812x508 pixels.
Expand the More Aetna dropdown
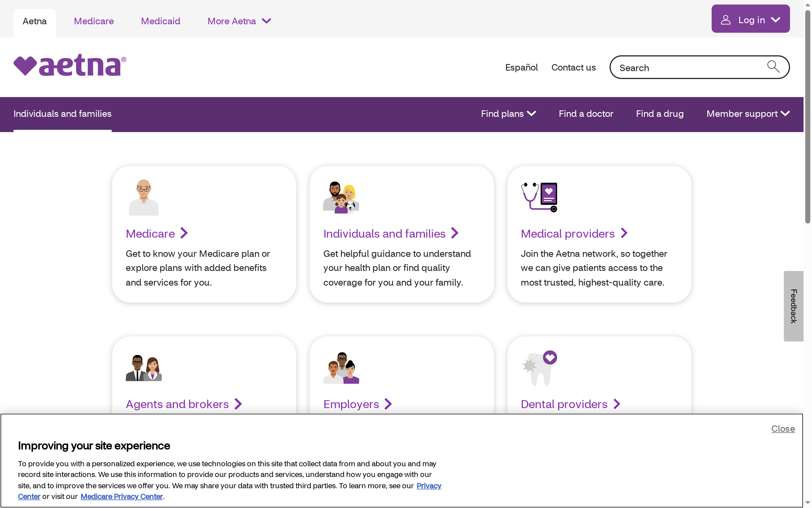[239, 21]
